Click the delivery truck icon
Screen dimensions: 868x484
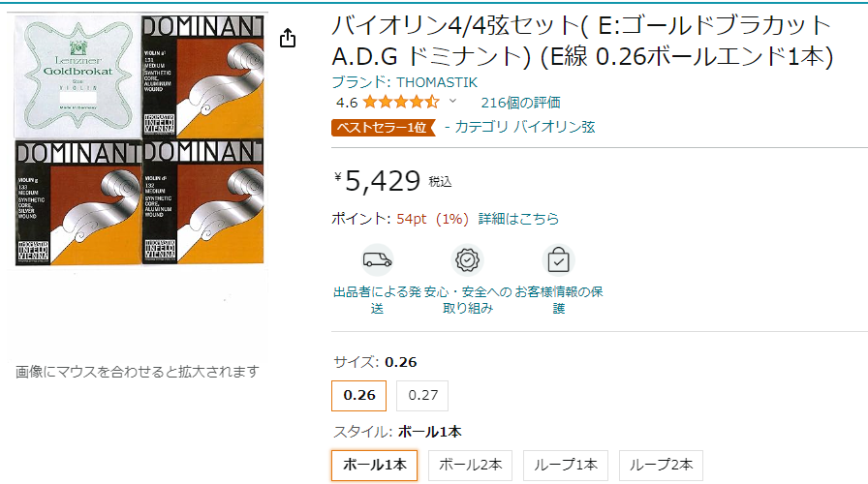[x=378, y=259]
